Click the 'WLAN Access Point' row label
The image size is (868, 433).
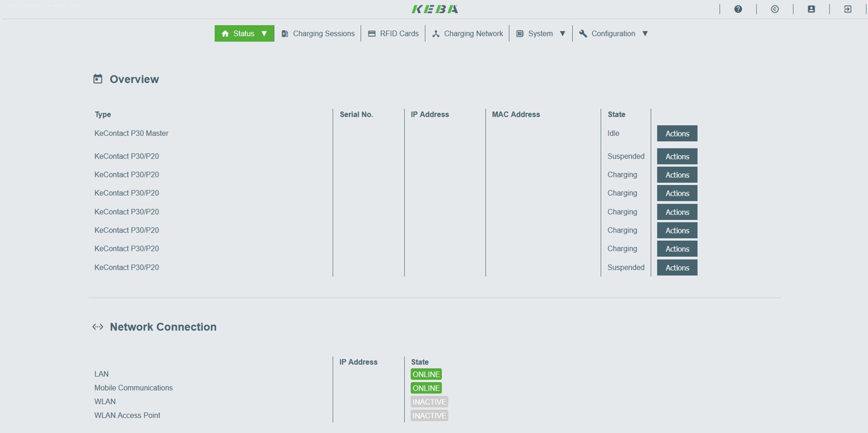(127, 415)
